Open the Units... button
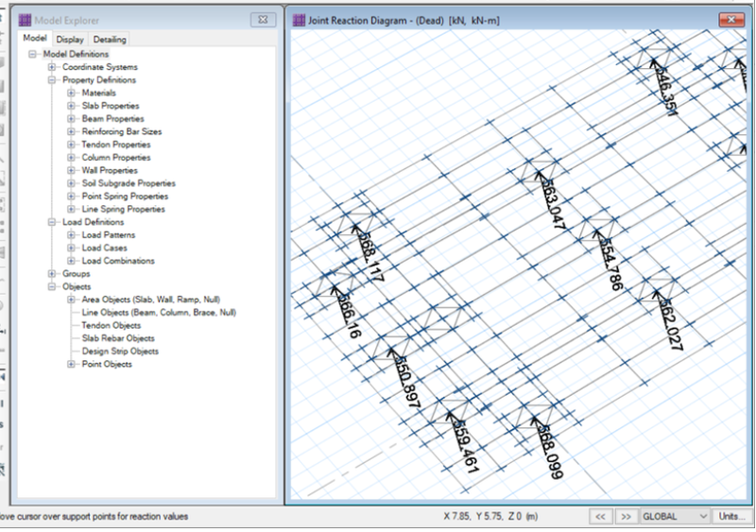This screenshot has width=756, height=532. pos(731,517)
